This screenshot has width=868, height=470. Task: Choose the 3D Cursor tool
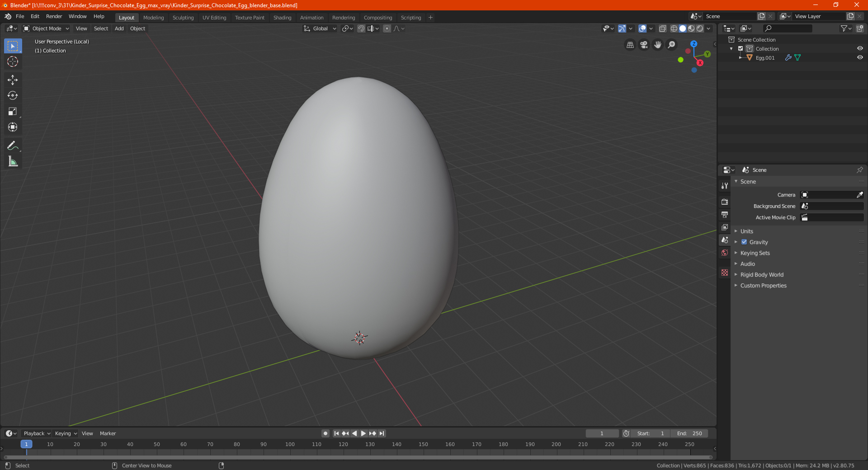click(x=13, y=61)
